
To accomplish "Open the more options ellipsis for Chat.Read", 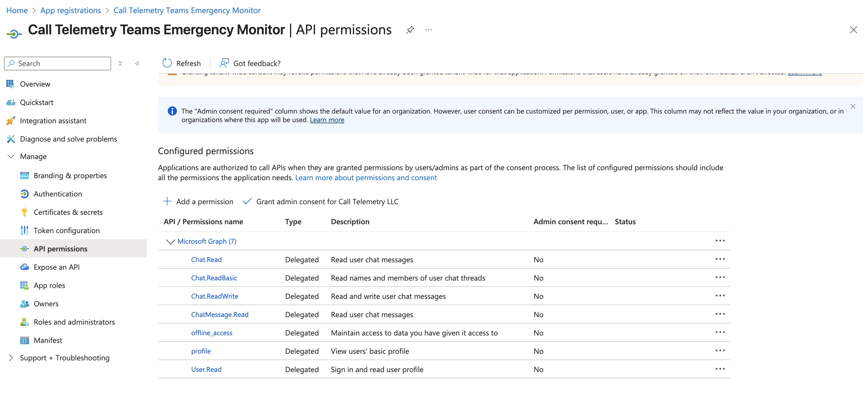I will coord(720,259).
